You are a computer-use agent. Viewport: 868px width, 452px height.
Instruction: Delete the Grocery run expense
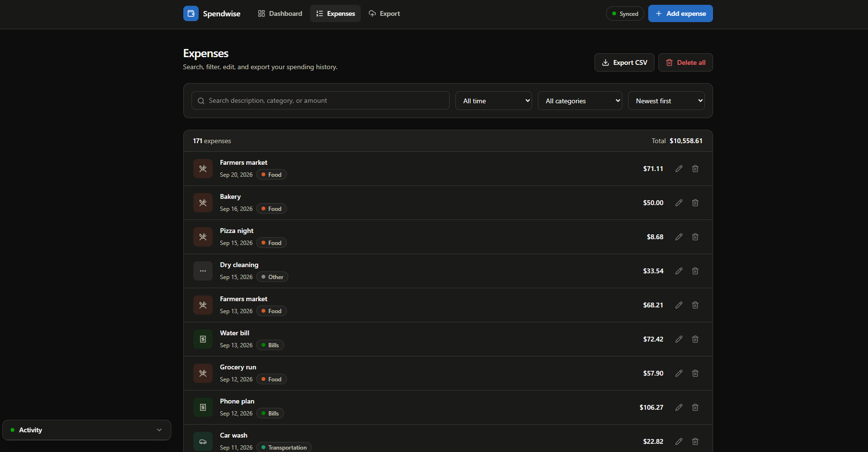click(695, 373)
